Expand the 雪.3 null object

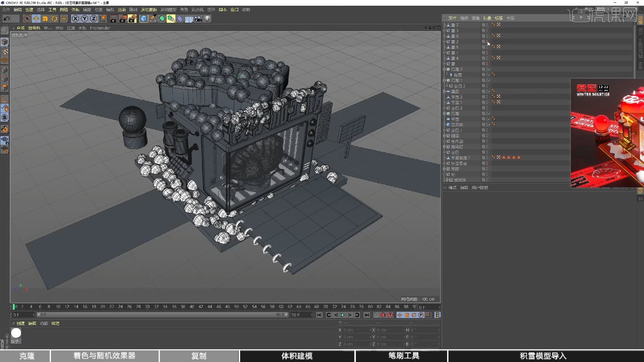coord(444,31)
